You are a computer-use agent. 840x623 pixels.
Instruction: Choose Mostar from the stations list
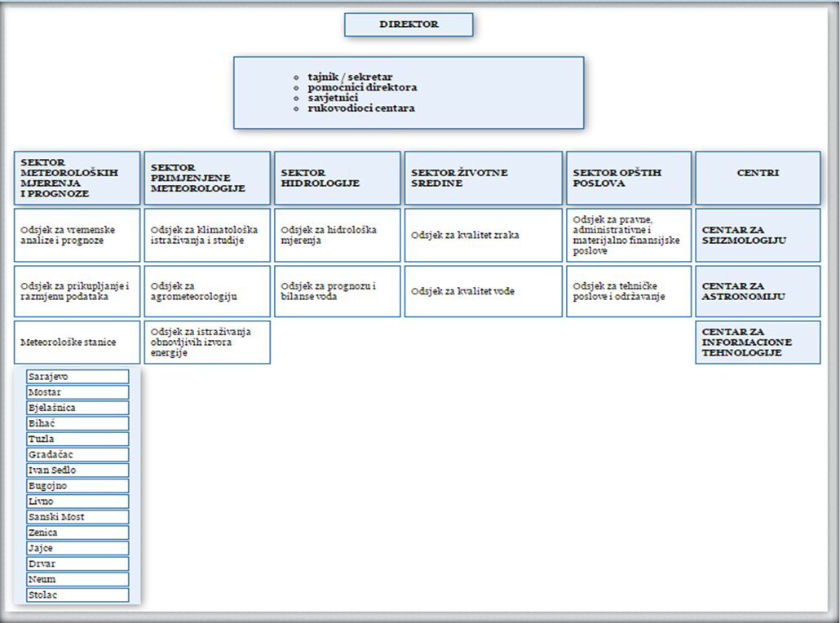tap(77, 392)
